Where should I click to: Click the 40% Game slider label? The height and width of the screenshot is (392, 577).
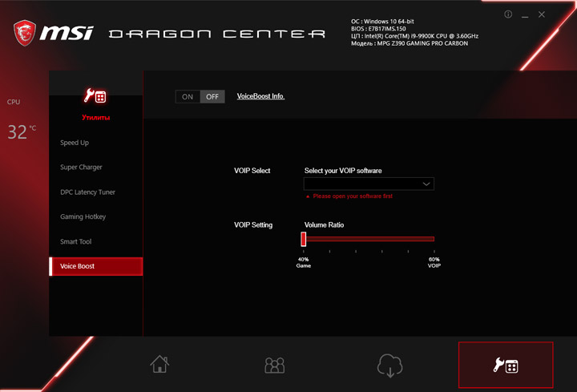point(303,262)
